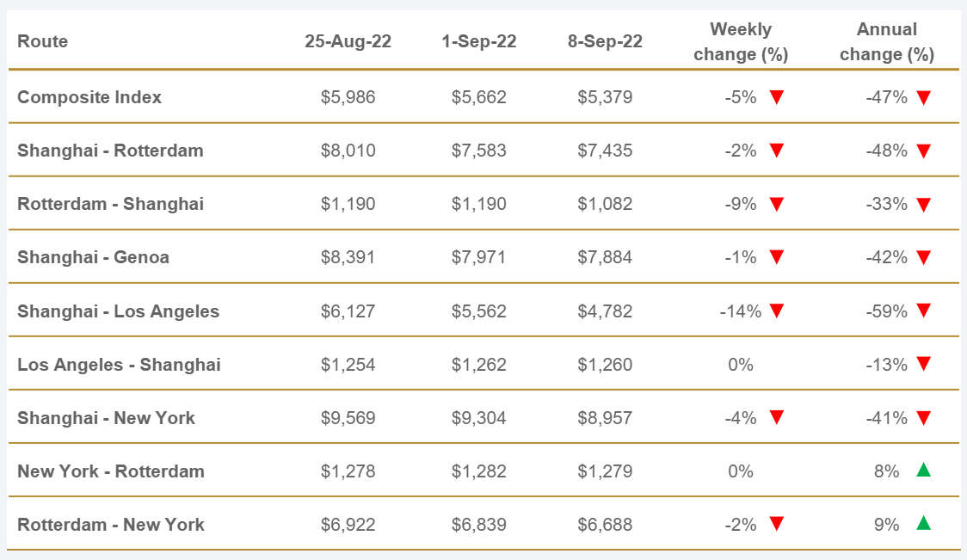This screenshot has height=560, width=967.
Task: Click the green up arrow for Rotterdam - New York
Action: pos(923,523)
